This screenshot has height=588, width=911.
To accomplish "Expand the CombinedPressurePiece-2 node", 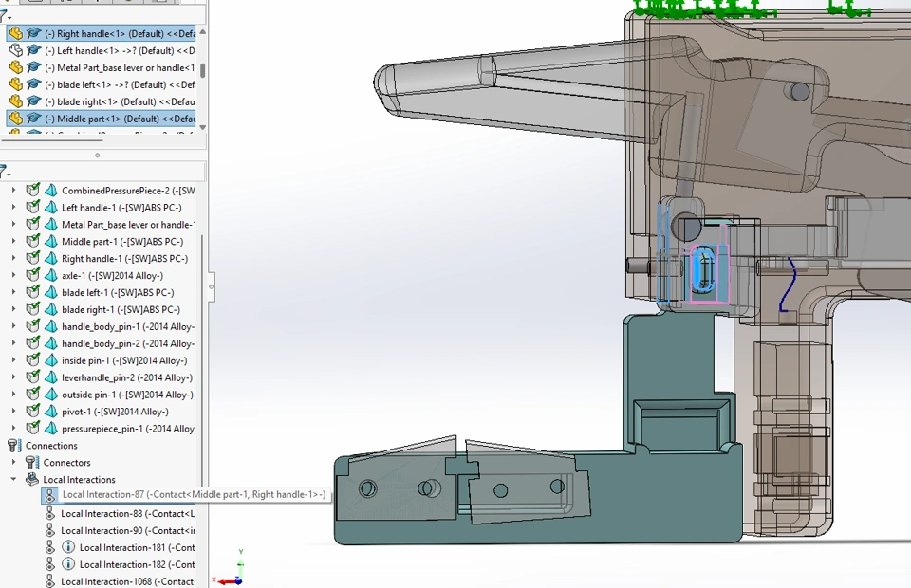I will [x=14, y=191].
